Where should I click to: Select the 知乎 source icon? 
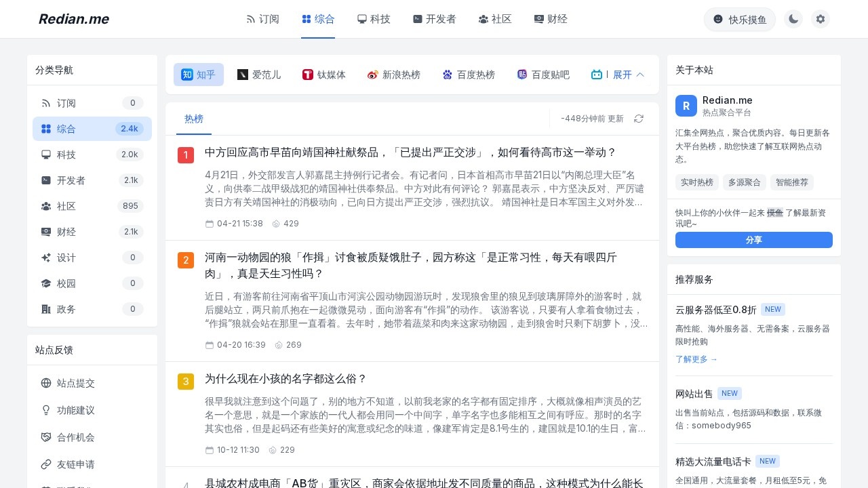tap(188, 75)
